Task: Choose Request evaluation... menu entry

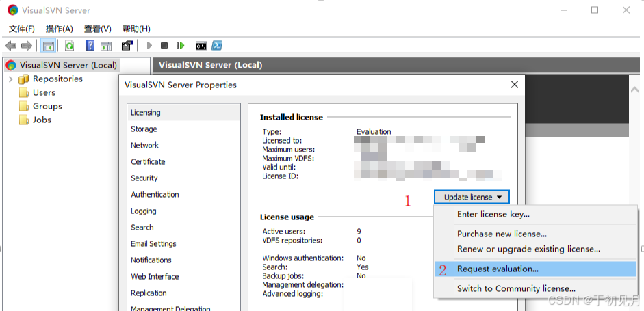Action: pyautogui.click(x=536, y=269)
